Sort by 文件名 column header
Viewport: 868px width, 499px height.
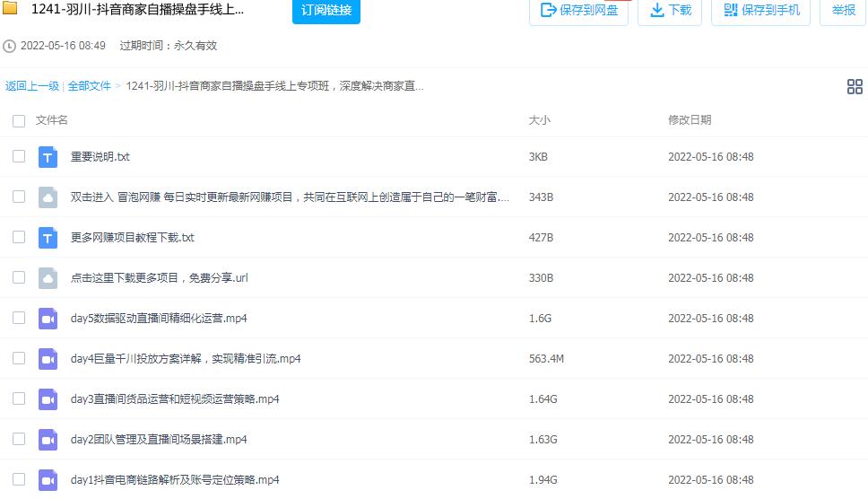click(x=51, y=120)
